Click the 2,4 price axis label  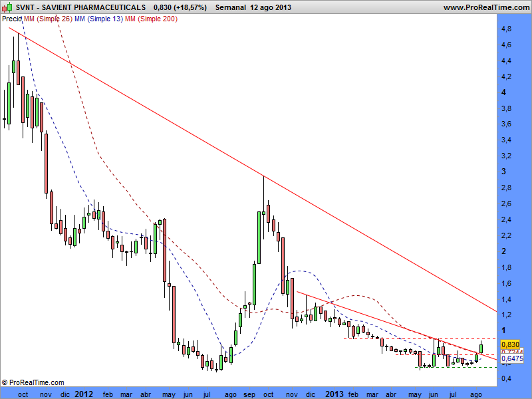click(x=507, y=219)
